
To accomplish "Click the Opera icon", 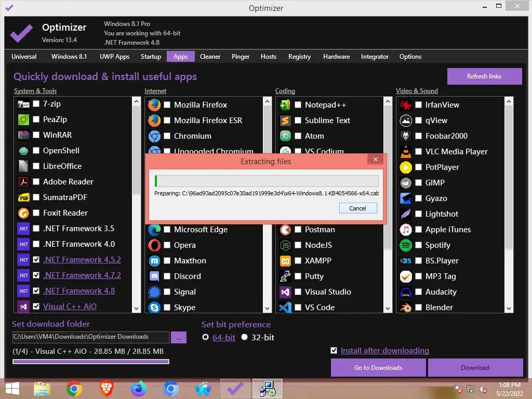I will click(154, 245).
